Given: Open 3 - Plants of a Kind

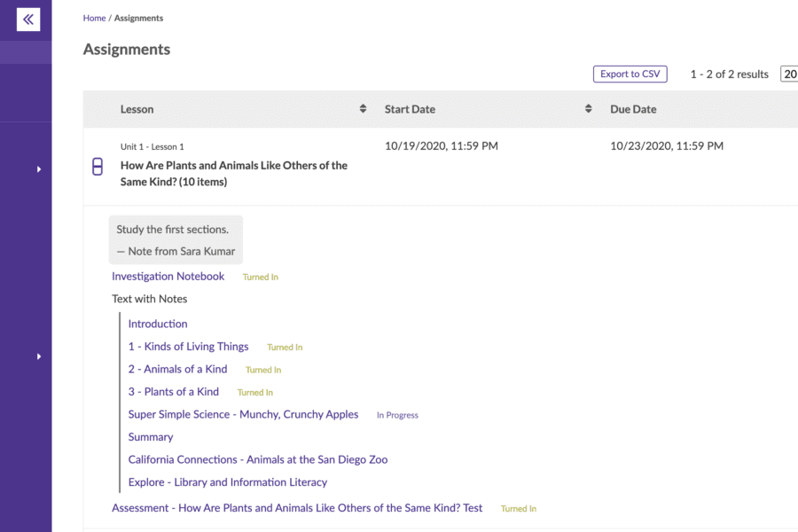Looking at the screenshot, I should click(x=173, y=392).
